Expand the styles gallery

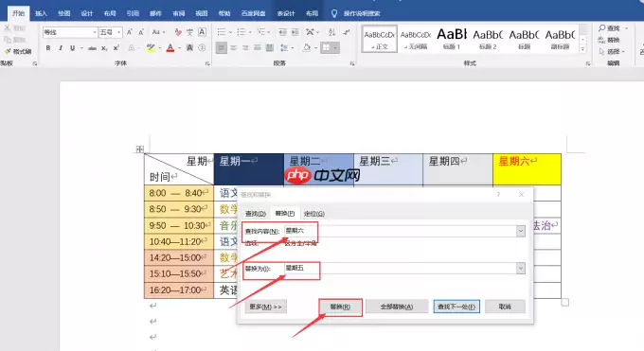[x=582, y=49]
